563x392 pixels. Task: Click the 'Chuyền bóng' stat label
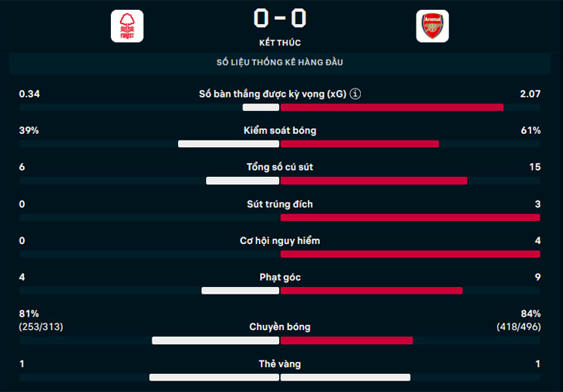click(280, 327)
